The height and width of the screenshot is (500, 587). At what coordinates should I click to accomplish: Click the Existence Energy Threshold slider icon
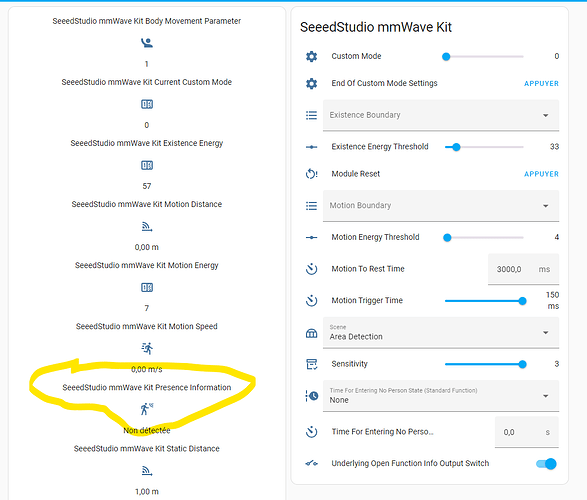click(311, 147)
